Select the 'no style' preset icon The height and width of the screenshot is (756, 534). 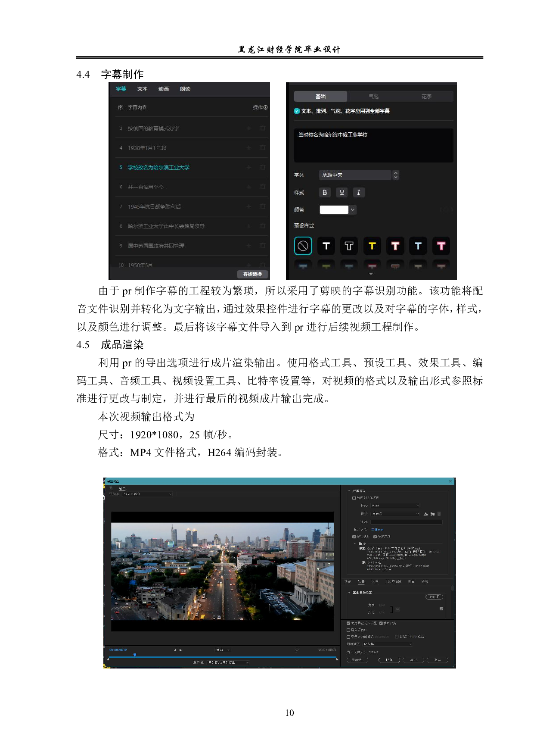coord(303,246)
